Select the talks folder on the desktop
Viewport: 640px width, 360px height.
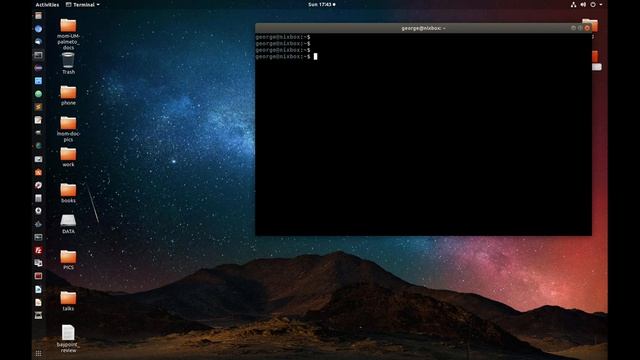coord(68,298)
